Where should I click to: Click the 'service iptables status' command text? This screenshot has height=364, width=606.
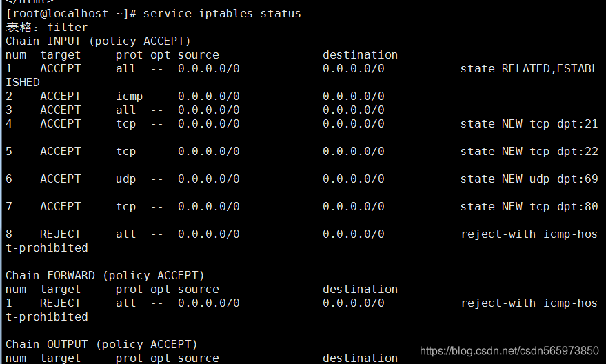coord(222,14)
